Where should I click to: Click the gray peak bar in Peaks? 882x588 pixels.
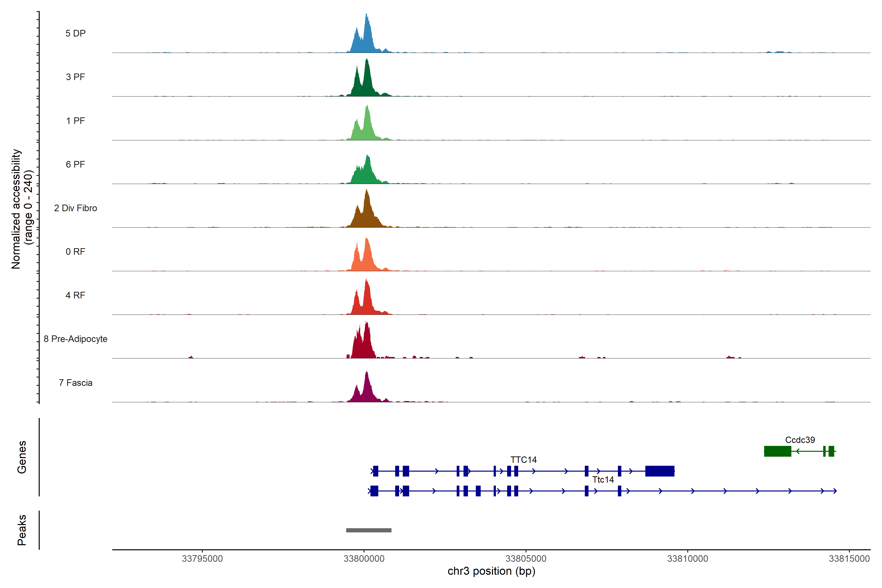point(369,530)
